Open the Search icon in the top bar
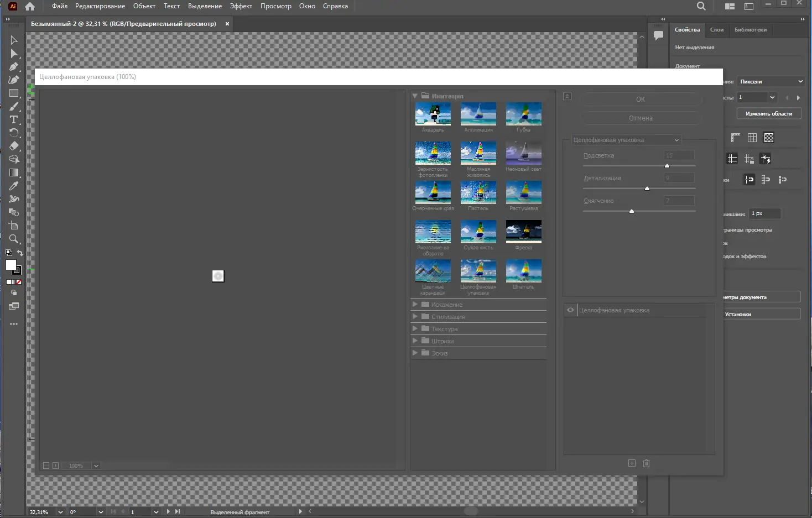Image resolution: width=812 pixels, height=518 pixels. (x=701, y=7)
